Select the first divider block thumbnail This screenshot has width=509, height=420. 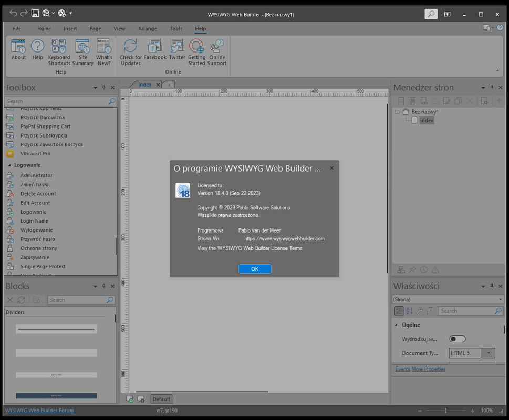point(56,329)
